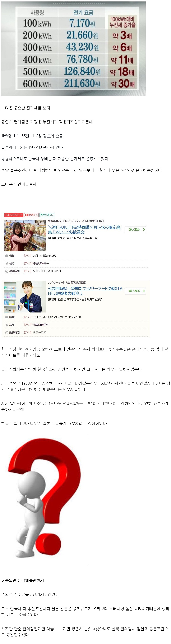
Task: Click the briefcase 職種 icon in Seven-Eleven listing
Action: [x=7, y=256]
